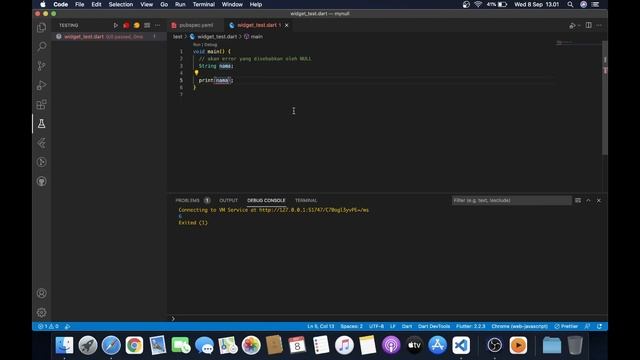Change encoding via UTF-8 in status bar
640x360 pixels.
click(x=376, y=327)
